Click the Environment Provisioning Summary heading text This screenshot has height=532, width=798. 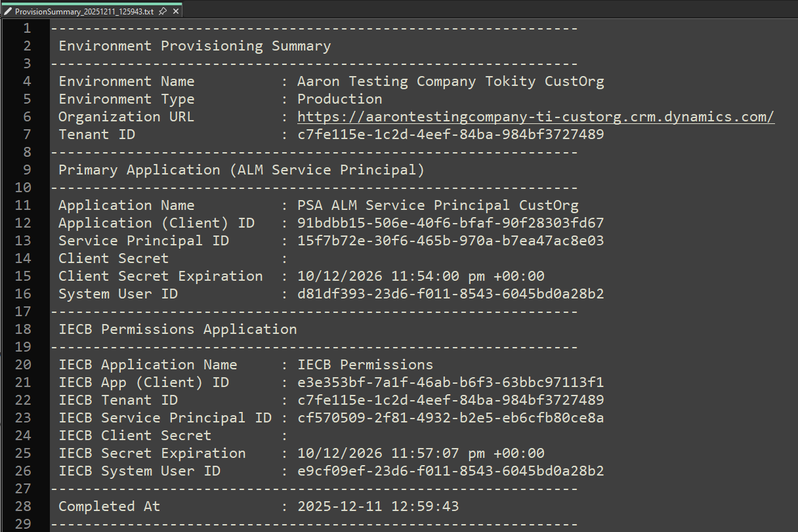pos(194,46)
